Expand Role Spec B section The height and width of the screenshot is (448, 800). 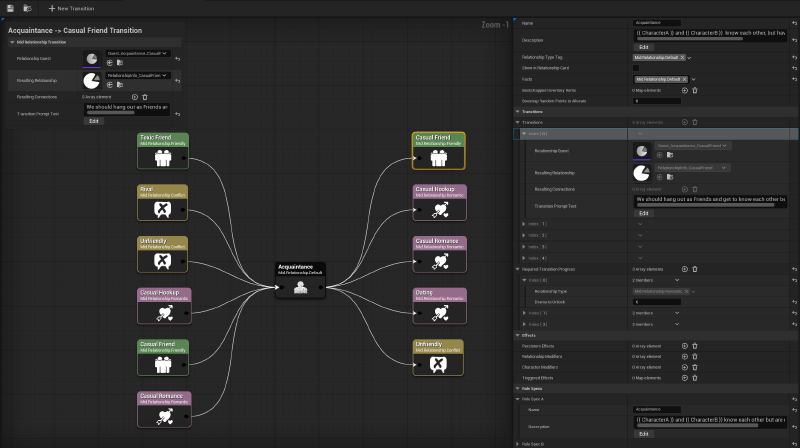click(518, 443)
